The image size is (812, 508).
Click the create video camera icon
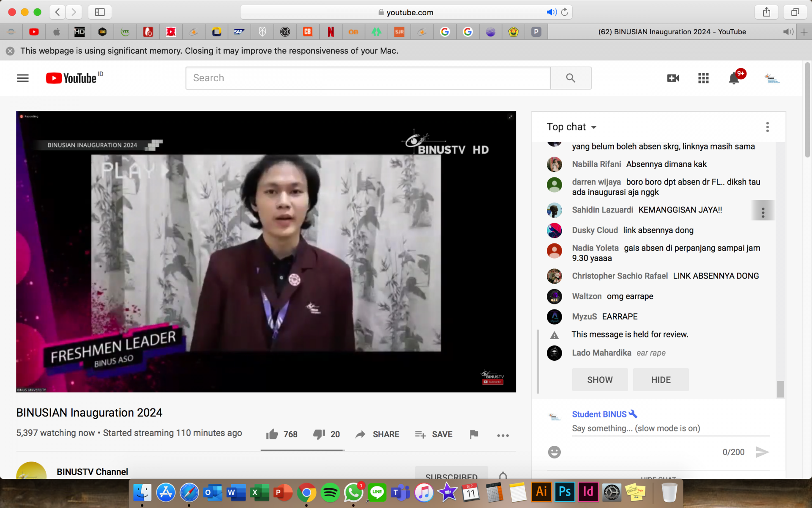(x=673, y=78)
